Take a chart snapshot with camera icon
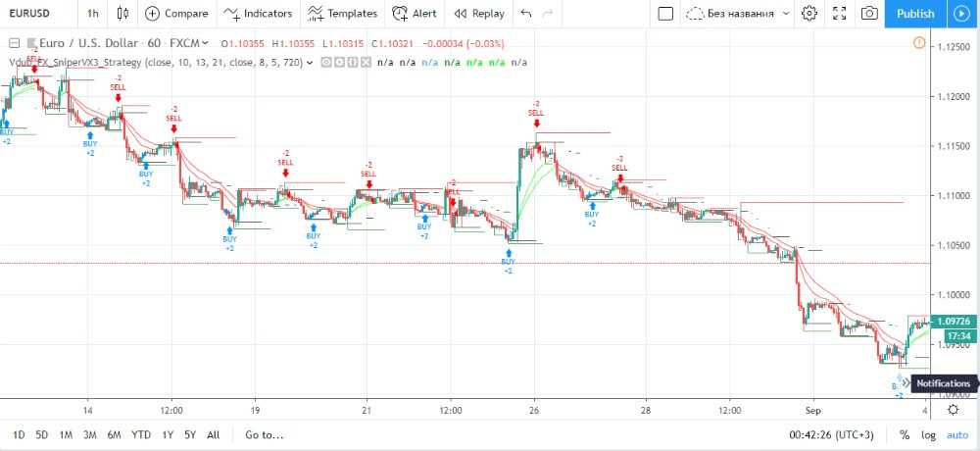The width and height of the screenshot is (980, 451). [x=868, y=14]
